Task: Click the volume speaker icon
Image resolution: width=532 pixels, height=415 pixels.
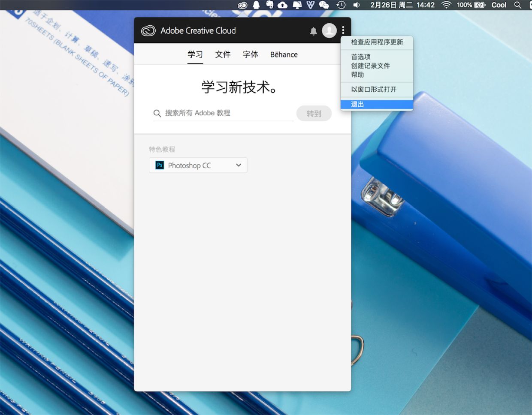Action: click(357, 5)
